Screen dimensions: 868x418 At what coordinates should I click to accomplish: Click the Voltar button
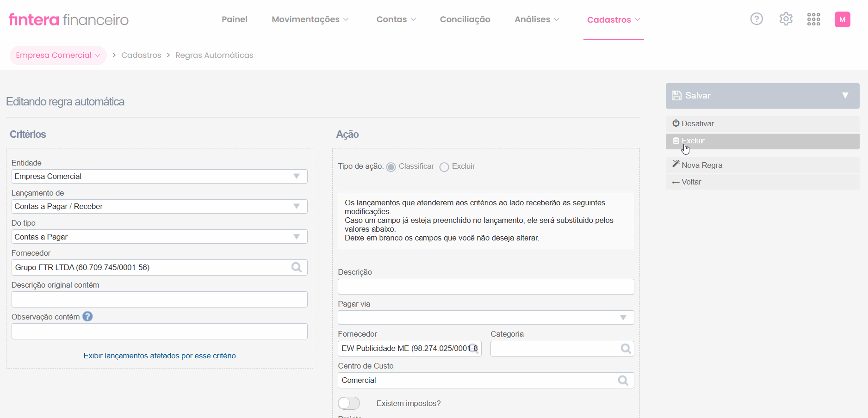point(763,182)
